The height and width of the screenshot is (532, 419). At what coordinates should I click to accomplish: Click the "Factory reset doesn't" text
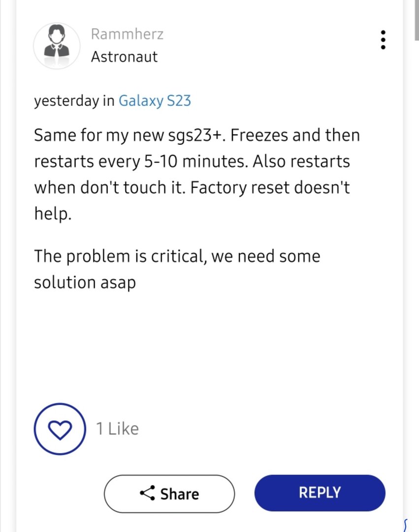(x=287, y=188)
